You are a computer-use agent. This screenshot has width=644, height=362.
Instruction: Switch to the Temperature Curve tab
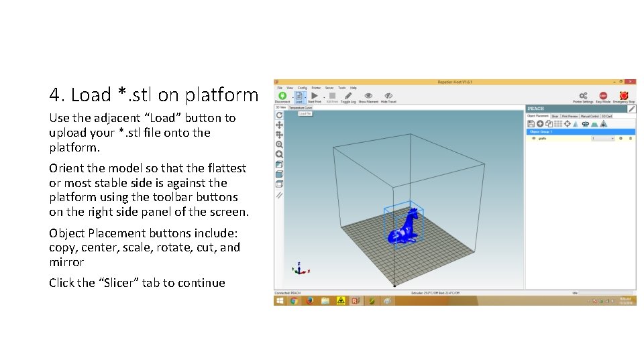pyautogui.click(x=301, y=107)
